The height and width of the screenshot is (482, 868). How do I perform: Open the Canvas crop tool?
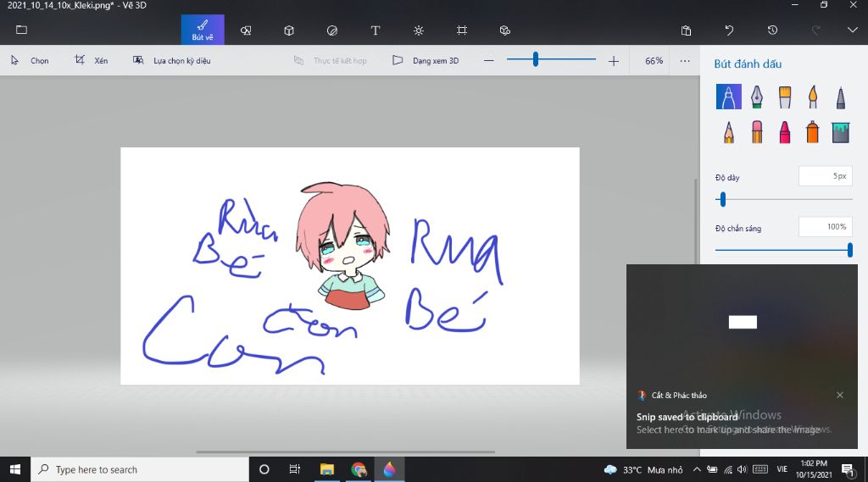(462, 30)
